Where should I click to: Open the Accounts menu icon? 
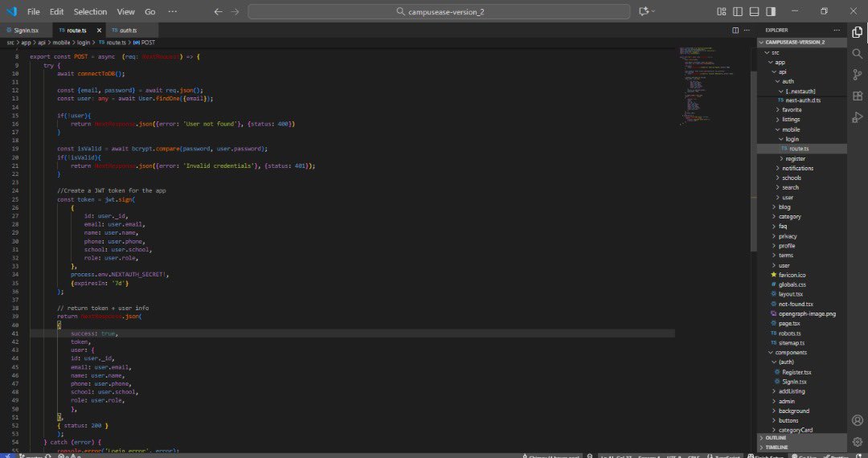coord(857,420)
